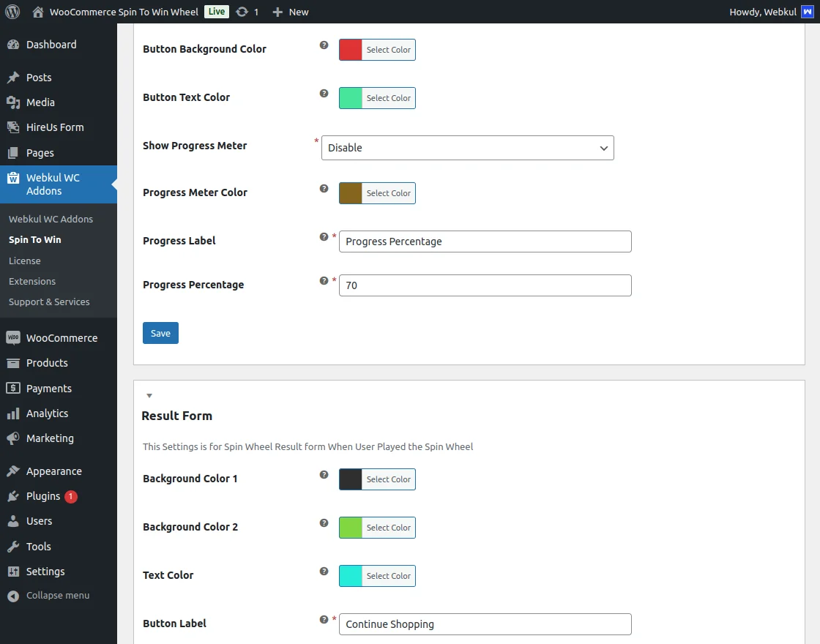Click the Media icon in sidebar
Viewport: 820px width, 644px height.
click(13, 102)
